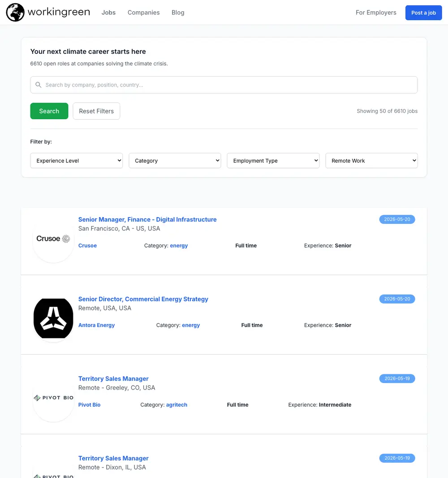Viewport: 448px width, 478px height.
Task: Click the workingreen globe logo icon
Action: 15,13
